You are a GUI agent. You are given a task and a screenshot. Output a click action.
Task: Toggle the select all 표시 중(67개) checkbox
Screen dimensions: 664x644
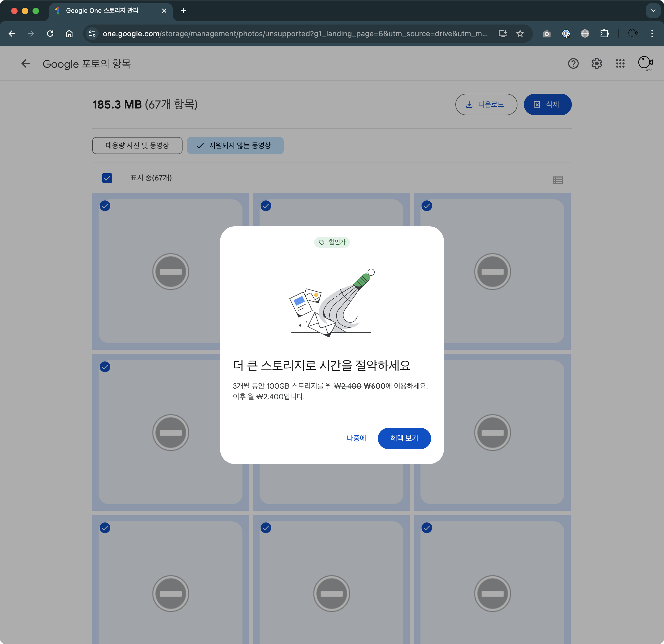107,178
